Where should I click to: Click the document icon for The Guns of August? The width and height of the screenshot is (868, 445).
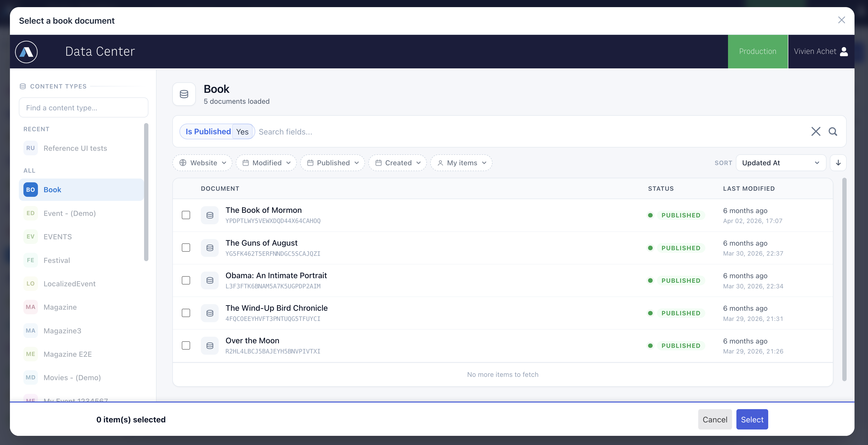pos(209,248)
